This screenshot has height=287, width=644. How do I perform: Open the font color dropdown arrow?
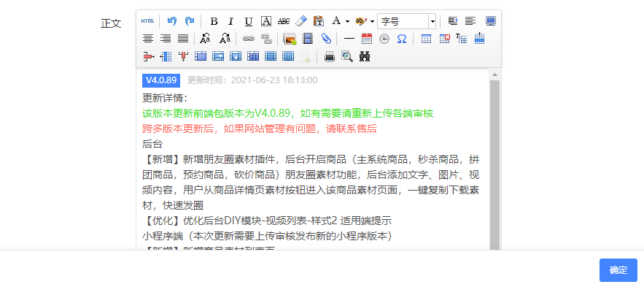347,21
